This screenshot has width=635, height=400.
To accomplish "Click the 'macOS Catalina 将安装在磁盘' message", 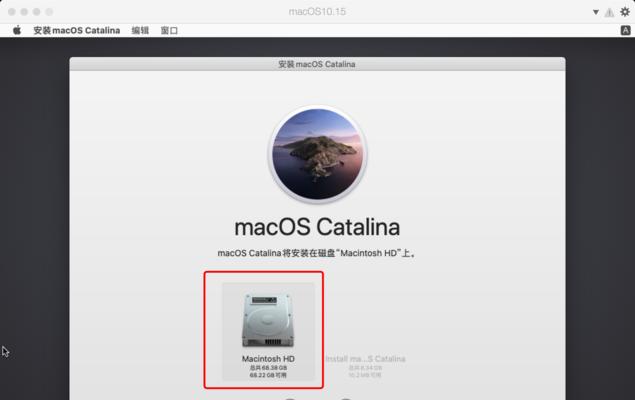I will tap(317, 253).
